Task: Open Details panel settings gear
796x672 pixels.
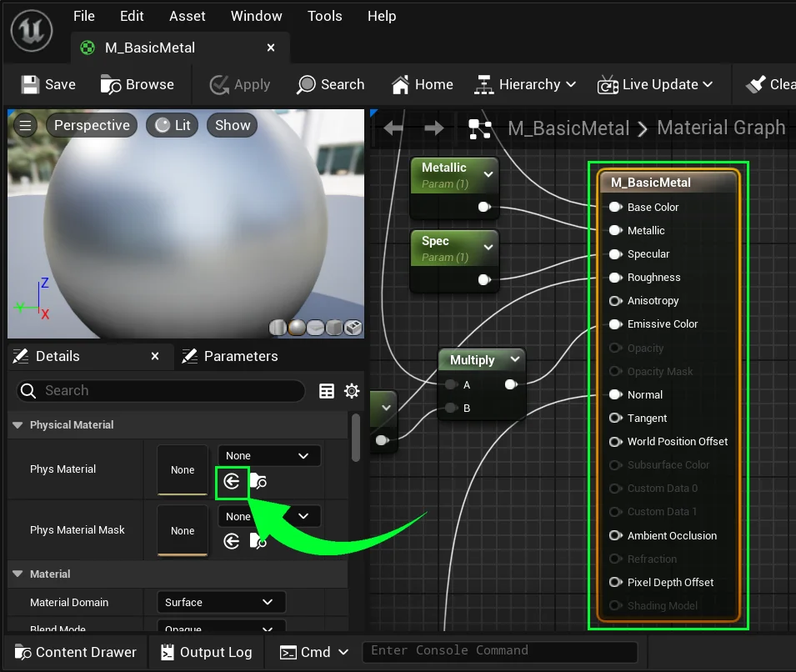Action: click(352, 391)
